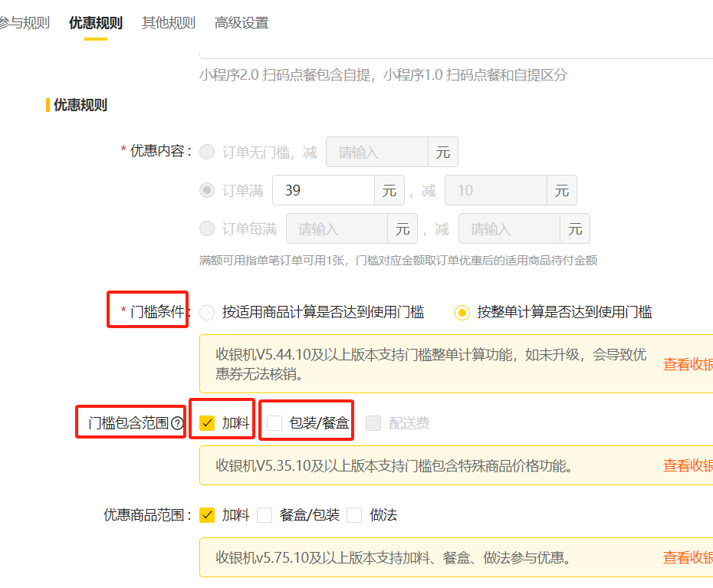Uncheck 加料 in 门槛包含范围
Viewport: 713px width, 588px height.
207,422
